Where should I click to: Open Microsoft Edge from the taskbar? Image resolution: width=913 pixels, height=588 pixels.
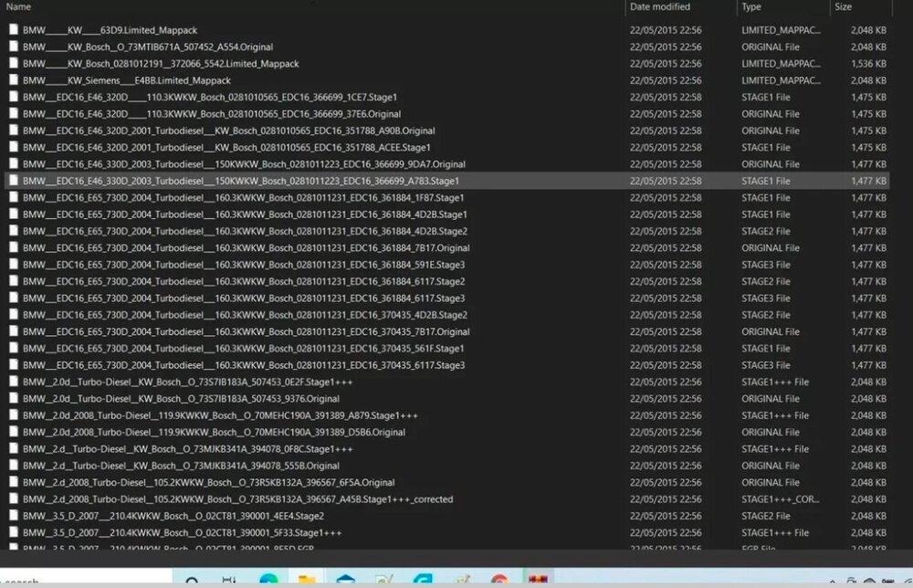[268, 579]
